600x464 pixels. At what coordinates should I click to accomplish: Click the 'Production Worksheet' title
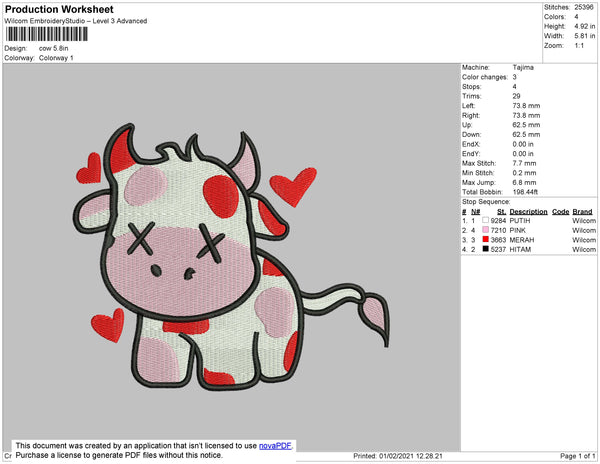tap(59, 9)
